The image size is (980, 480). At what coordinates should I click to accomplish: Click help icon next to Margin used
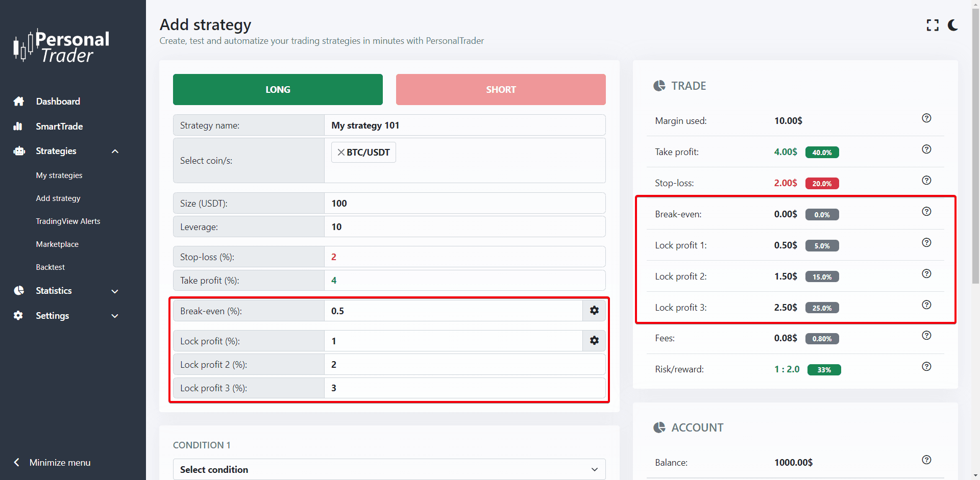tap(926, 118)
